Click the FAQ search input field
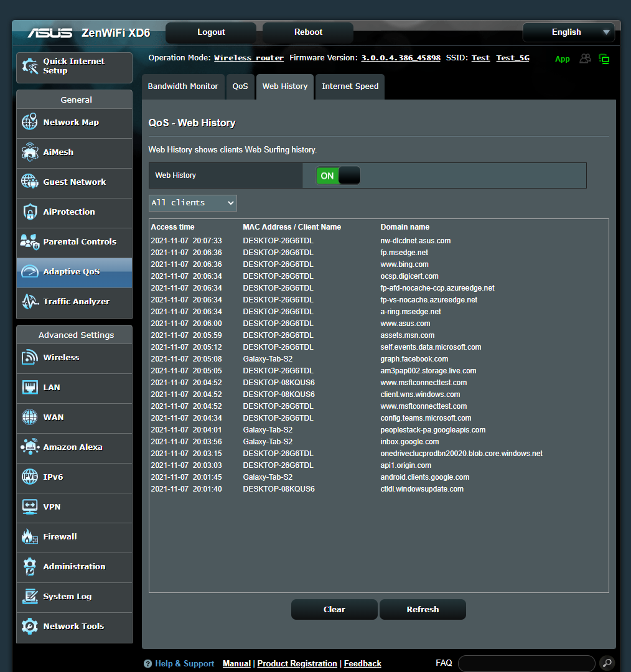 coord(526,663)
